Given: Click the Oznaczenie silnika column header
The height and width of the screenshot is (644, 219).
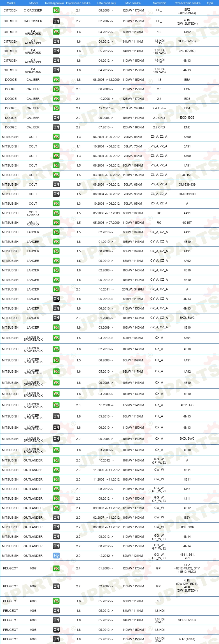Looking at the screenshot, I should pos(188,3).
